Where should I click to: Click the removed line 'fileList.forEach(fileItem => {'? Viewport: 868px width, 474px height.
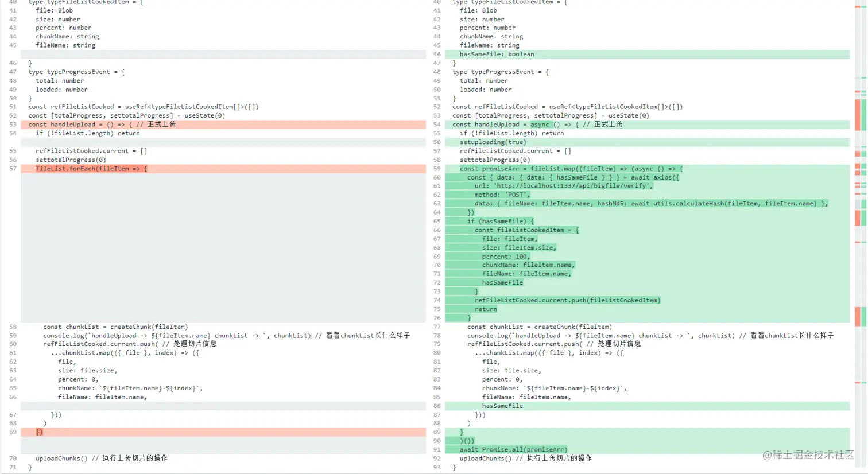point(223,169)
